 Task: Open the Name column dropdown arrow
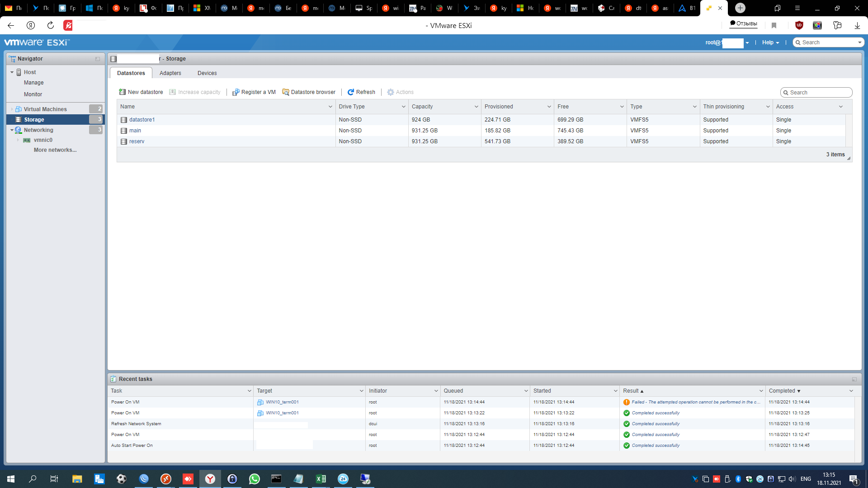pos(330,107)
